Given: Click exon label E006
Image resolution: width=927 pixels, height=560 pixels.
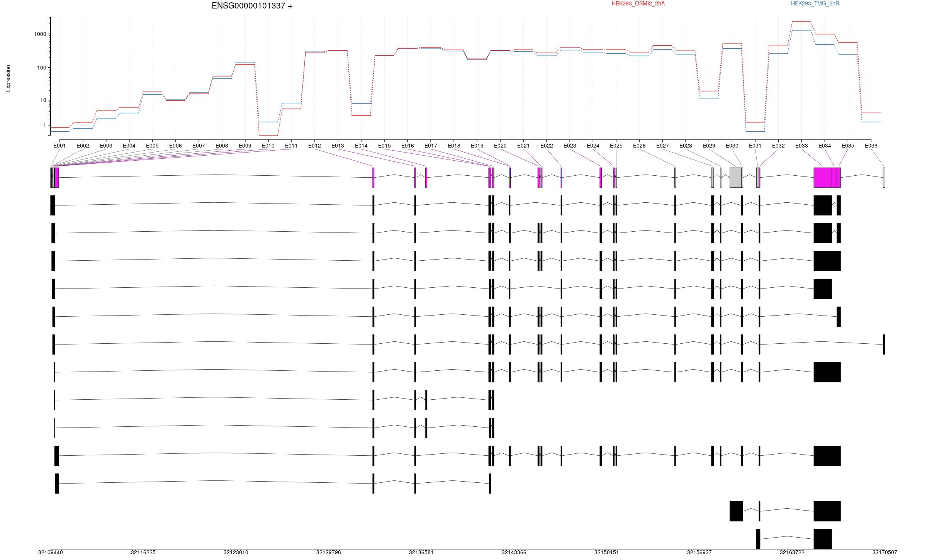Looking at the screenshot, I should 175,146.
